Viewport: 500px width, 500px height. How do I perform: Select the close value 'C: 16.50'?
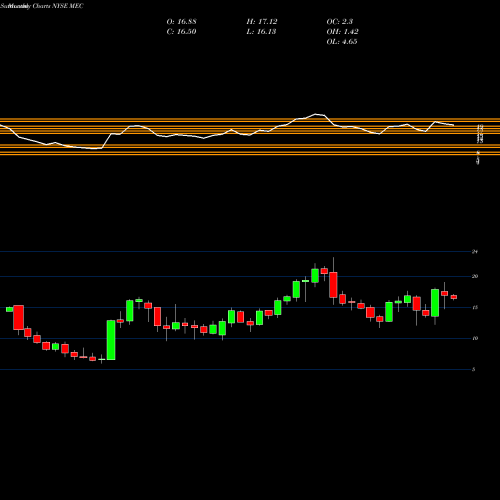point(181,32)
